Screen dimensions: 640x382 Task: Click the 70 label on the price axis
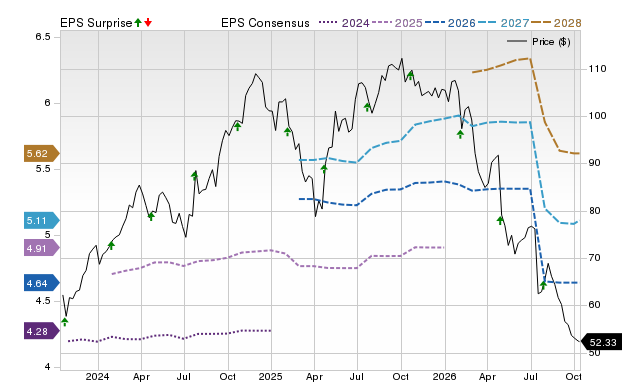coord(594,258)
